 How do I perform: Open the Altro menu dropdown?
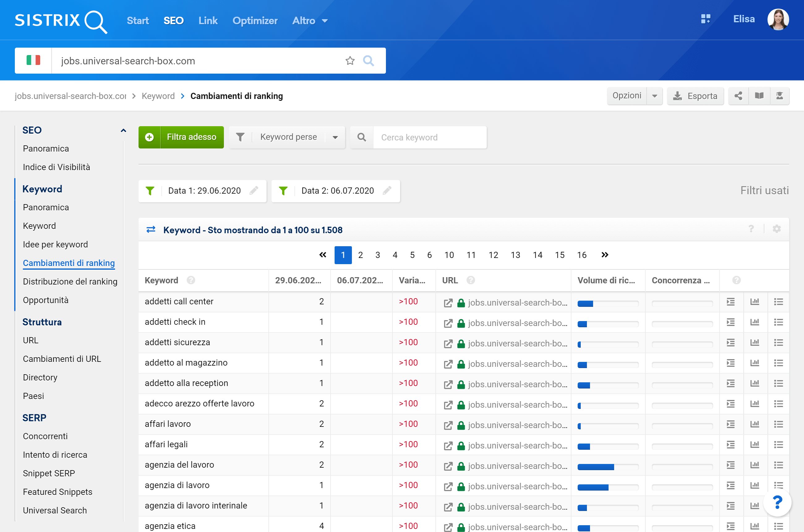point(310,21)
